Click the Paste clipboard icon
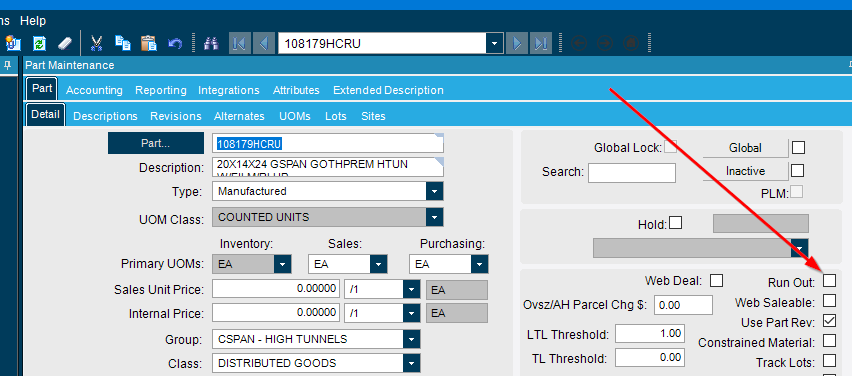The width and height of the screenshot is (852, 376). [x=148, y=43]
